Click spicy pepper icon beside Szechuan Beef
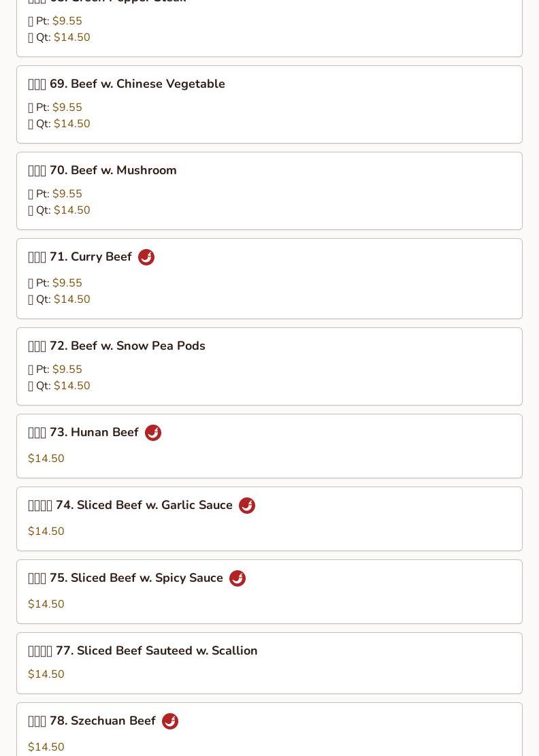 [x=170, y=721]
